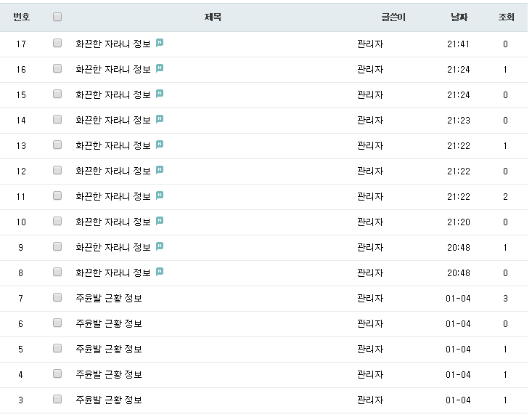Click the new-post icon on post 17
This screenshot has height=420, width=532.
pos(160,43)
